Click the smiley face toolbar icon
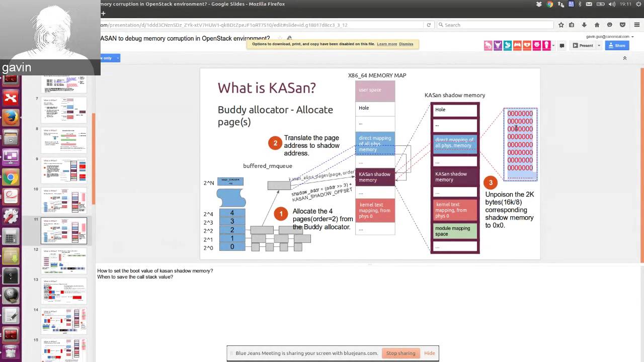 (609, 25)
